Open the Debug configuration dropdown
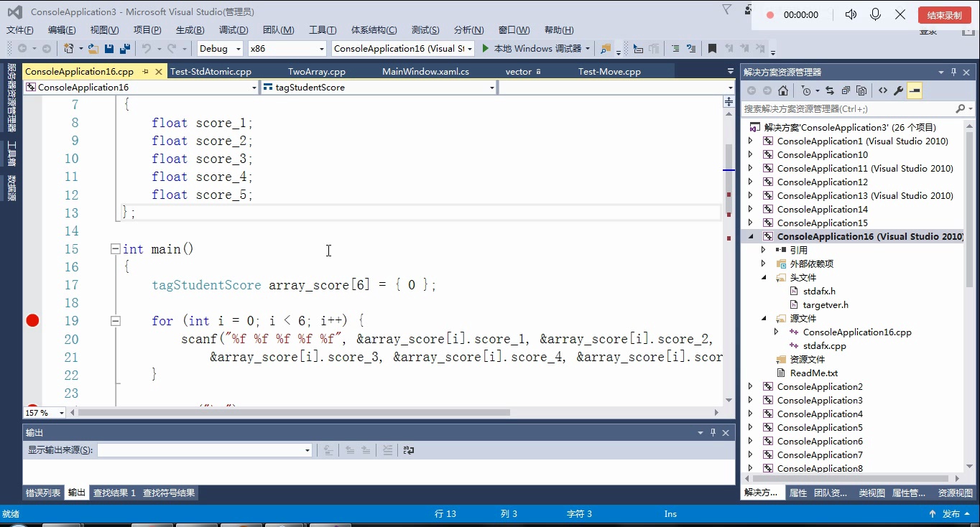The height and width of the screenshot is (527, 980). click(221, 48)
